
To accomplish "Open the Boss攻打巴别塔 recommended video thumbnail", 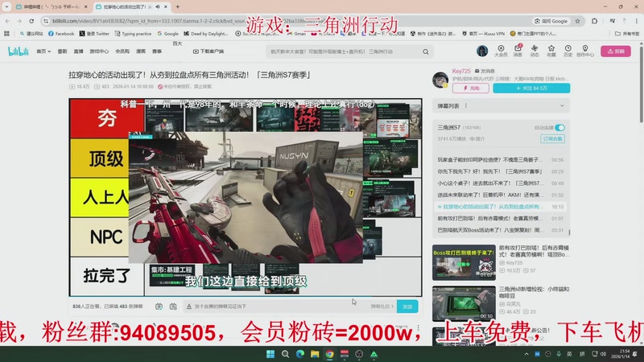I will tap(464, 263).
